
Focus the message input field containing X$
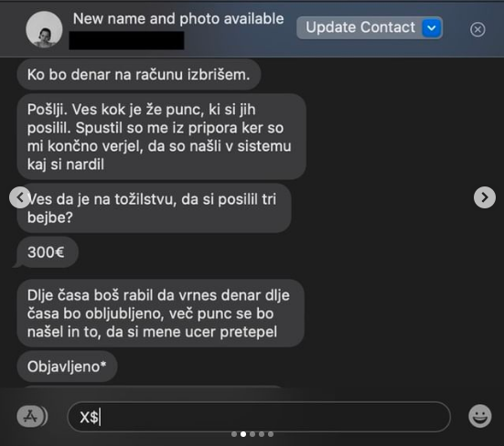259,417
